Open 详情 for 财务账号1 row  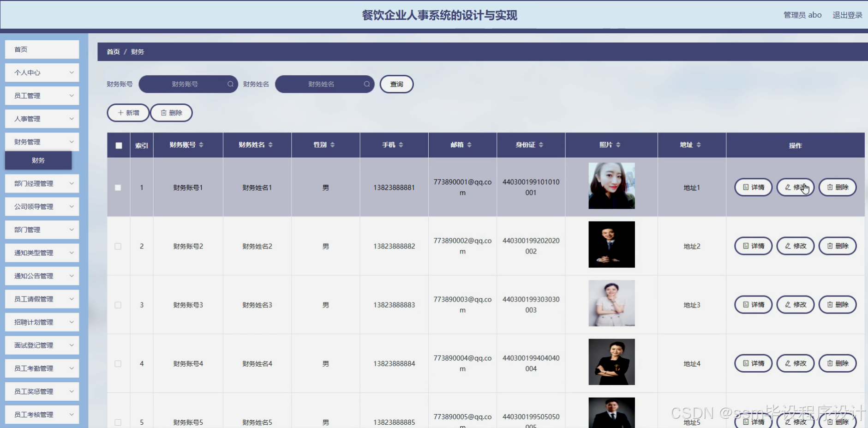click(753, 187)
